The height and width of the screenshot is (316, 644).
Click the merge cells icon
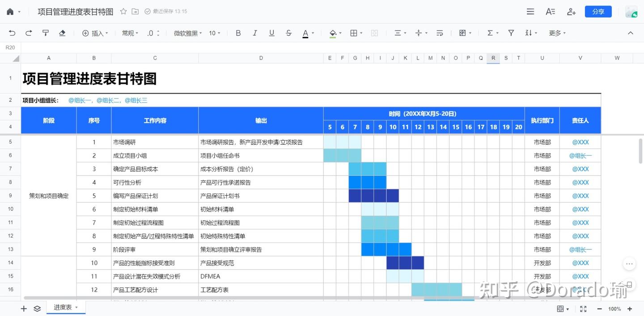(375, 33)
